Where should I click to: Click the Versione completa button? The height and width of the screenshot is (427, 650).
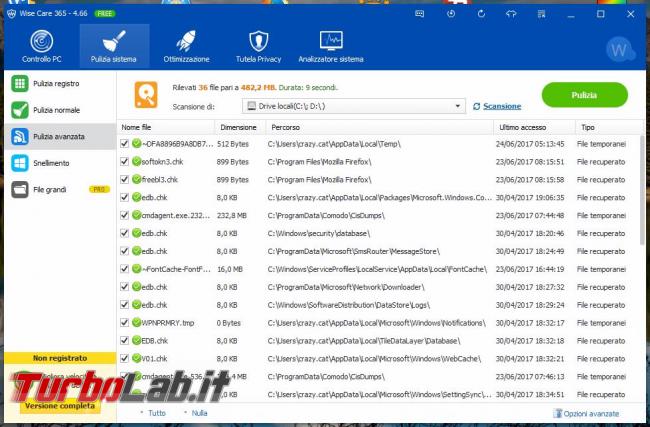60,406
